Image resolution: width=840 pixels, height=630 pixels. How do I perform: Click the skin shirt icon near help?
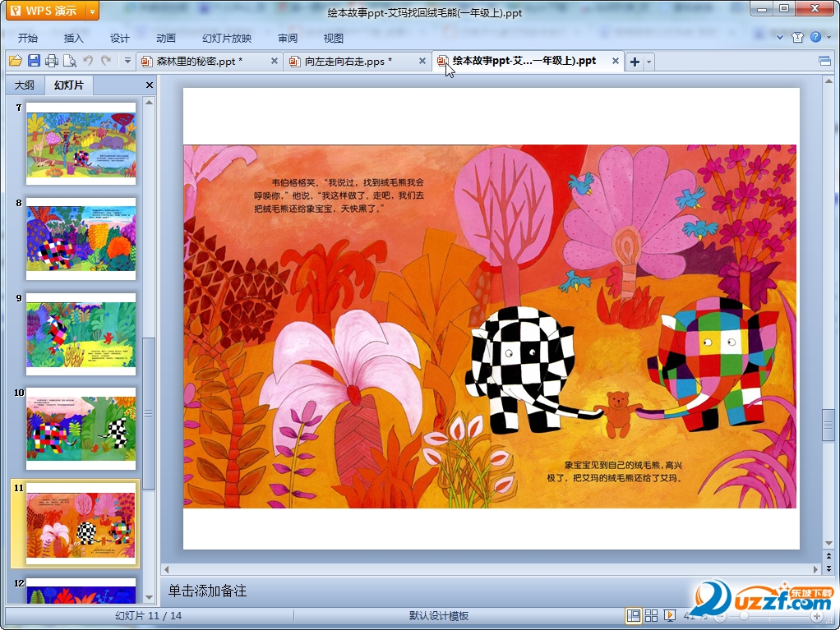pos(798,37)
